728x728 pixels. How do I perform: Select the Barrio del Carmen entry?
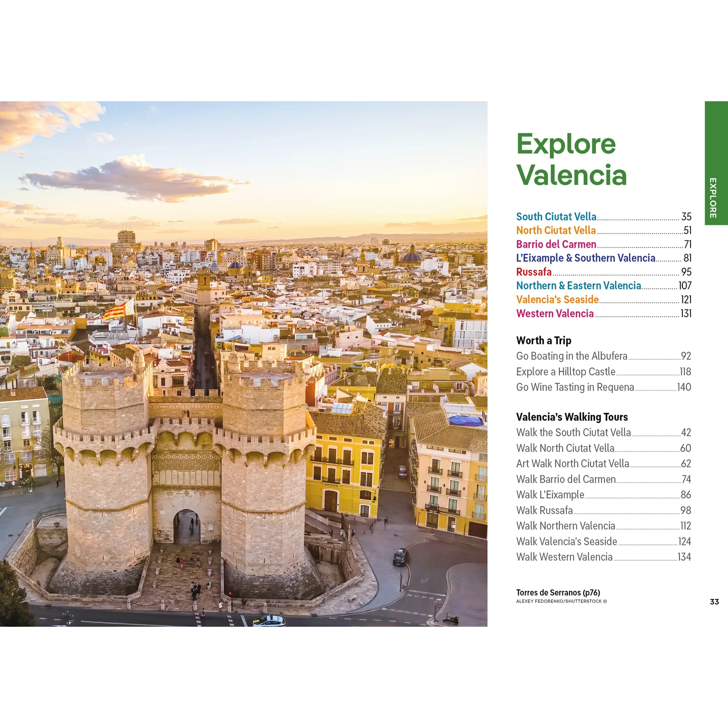click(x=556, y=244)
